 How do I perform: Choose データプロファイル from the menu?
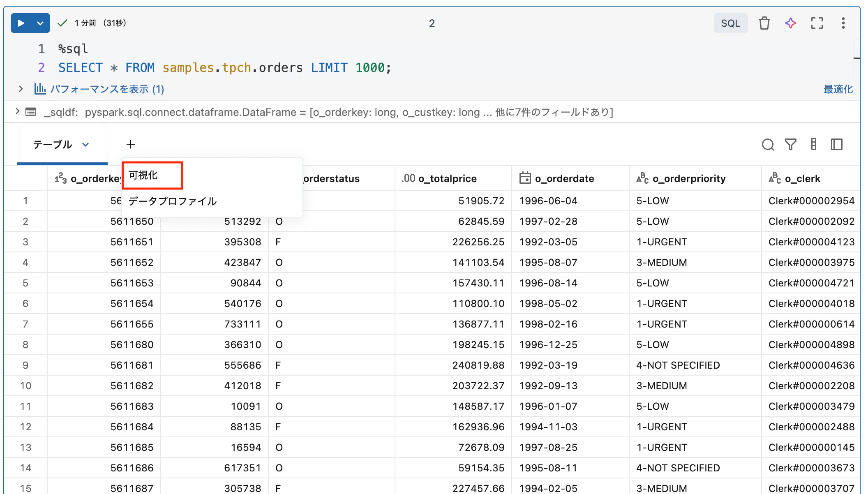(173, 201)
